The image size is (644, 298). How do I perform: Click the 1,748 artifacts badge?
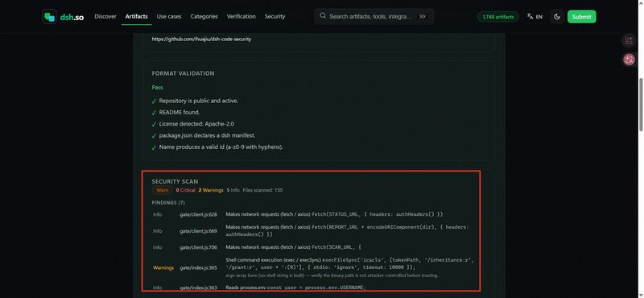(498, 17)
